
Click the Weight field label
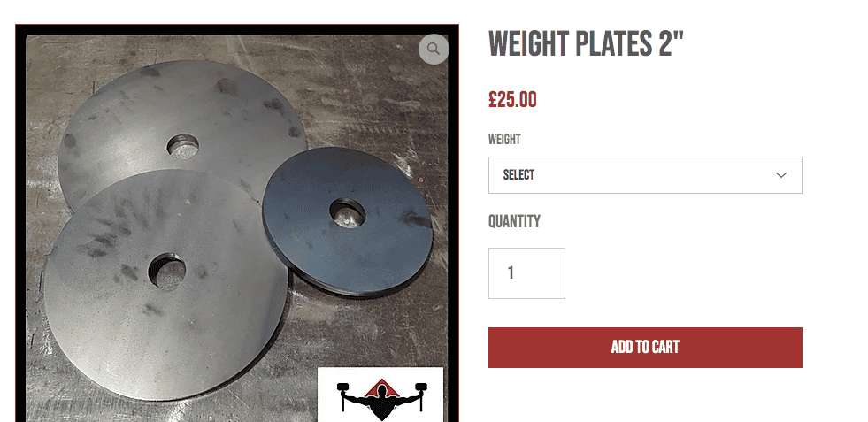point(504,140)
